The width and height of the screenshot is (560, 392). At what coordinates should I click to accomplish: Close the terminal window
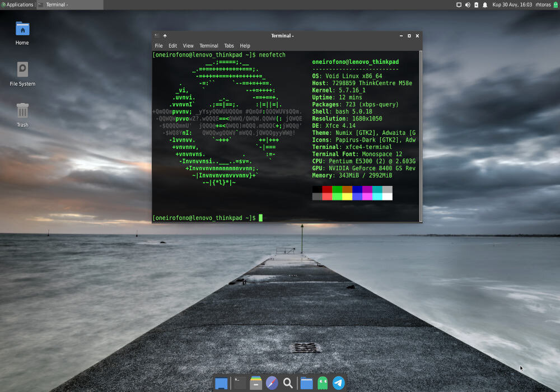[417, 36]
